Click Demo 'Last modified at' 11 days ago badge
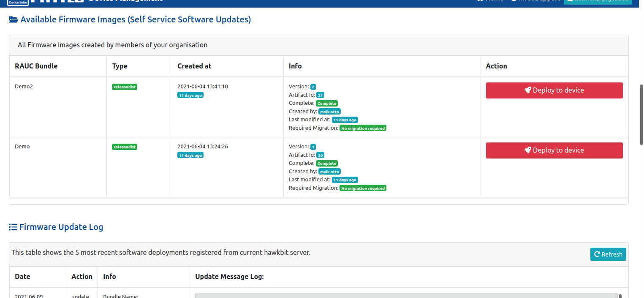The width and height of the screenshot is (644, 298). [345, 180]
